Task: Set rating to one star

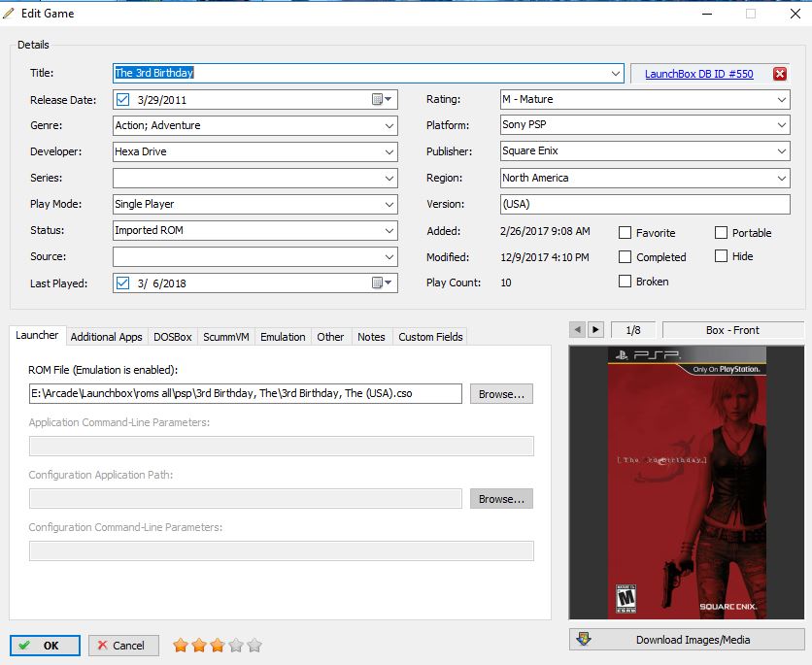Action: (181, 645)
